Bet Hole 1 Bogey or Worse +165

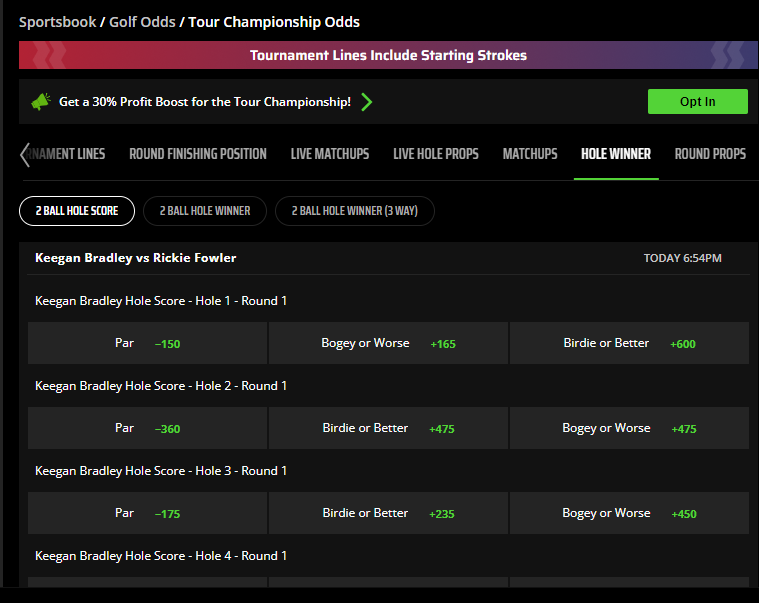click(x=388, y=343)
